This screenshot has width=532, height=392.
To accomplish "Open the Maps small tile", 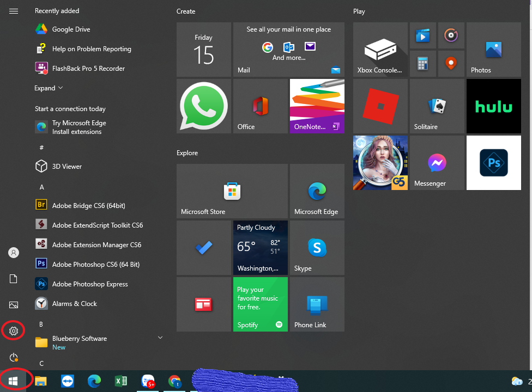I will click(451, 64).
